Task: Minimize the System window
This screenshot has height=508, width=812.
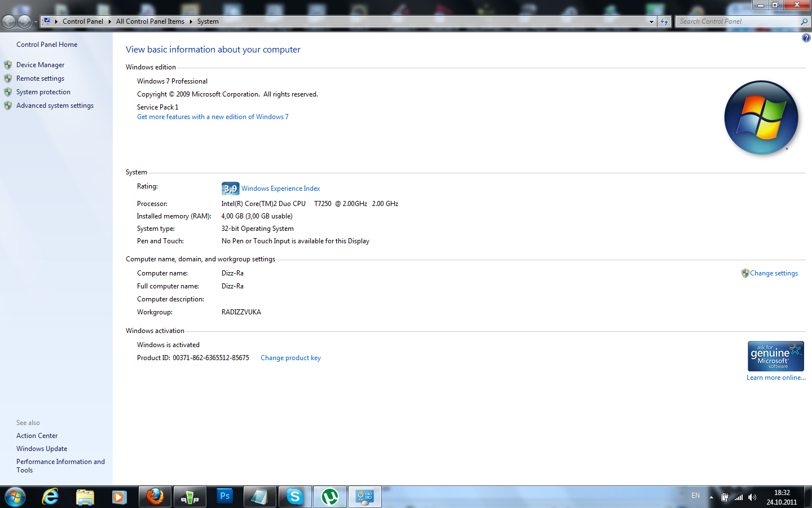Action: (x=760, y=5)
